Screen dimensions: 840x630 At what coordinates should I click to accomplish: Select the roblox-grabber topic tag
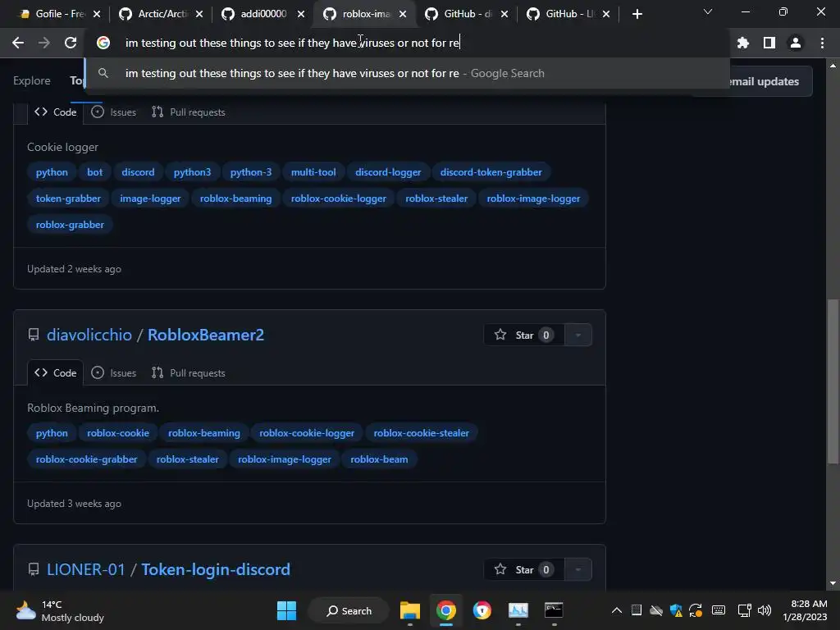tap(70, 225)
